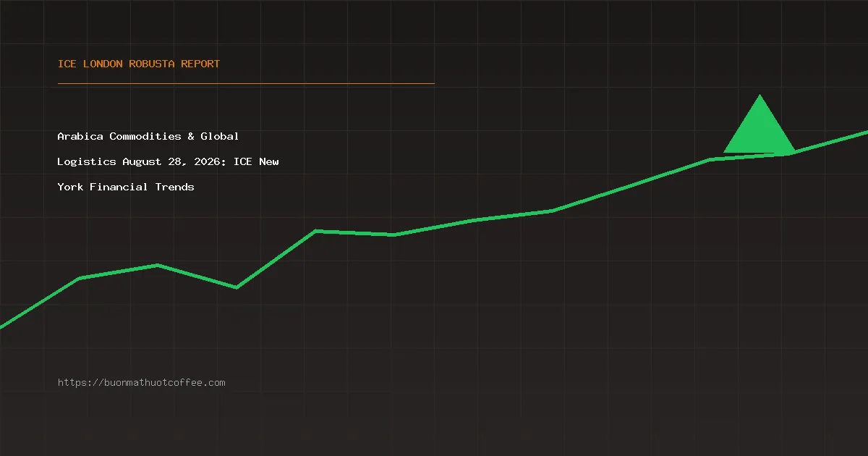
Task: Click the trend line vertex just below the triangle's right corner
Action: 790,153
